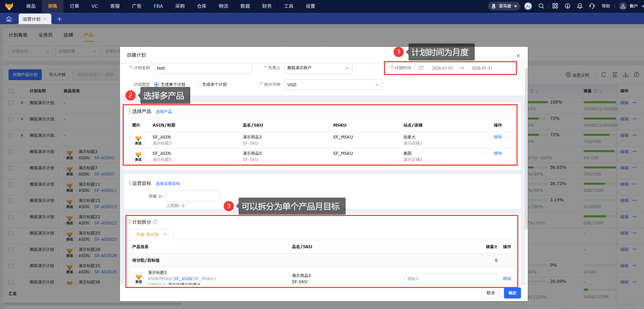The image size is (644, 309).
Task: Close the 创建计划 dialog with the X
Action: point(518,56)
